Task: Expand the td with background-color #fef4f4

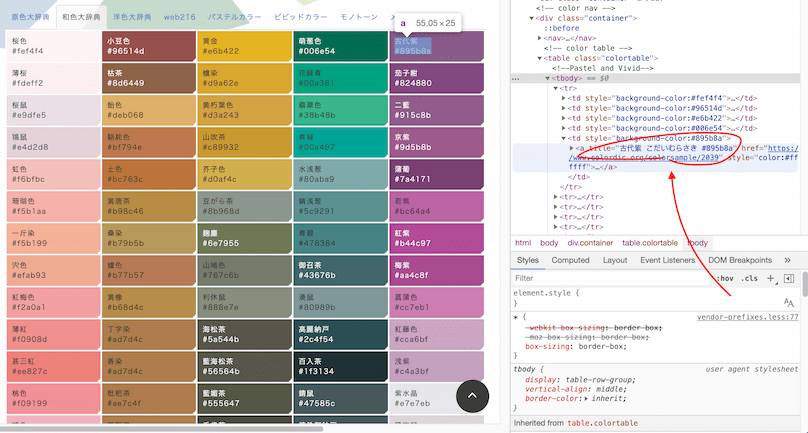Action: pyautogui.click(x=564, y=98)
